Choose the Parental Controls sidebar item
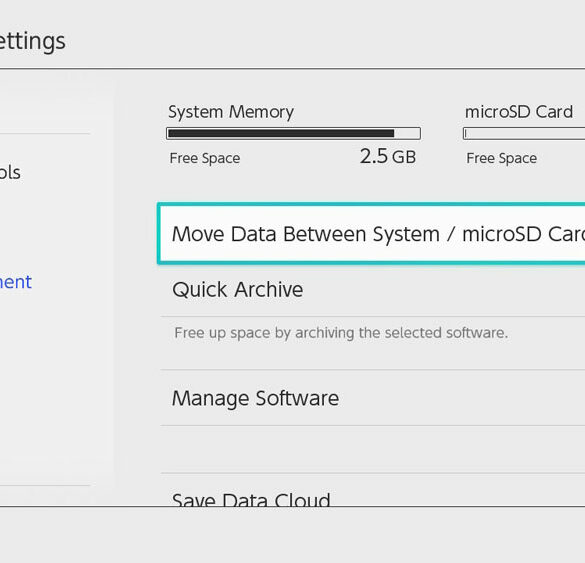 tap(10, 172)
